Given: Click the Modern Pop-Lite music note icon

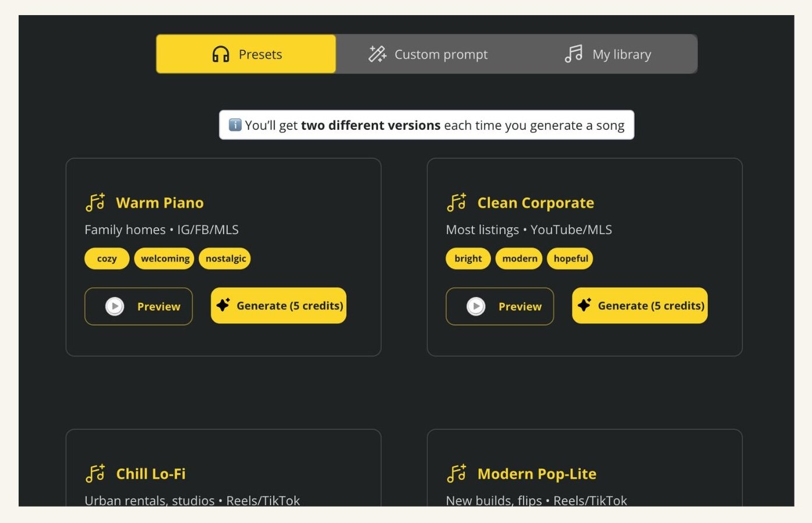Looking at the screenshot, I should pyautogui.click(x=457, y=473).
